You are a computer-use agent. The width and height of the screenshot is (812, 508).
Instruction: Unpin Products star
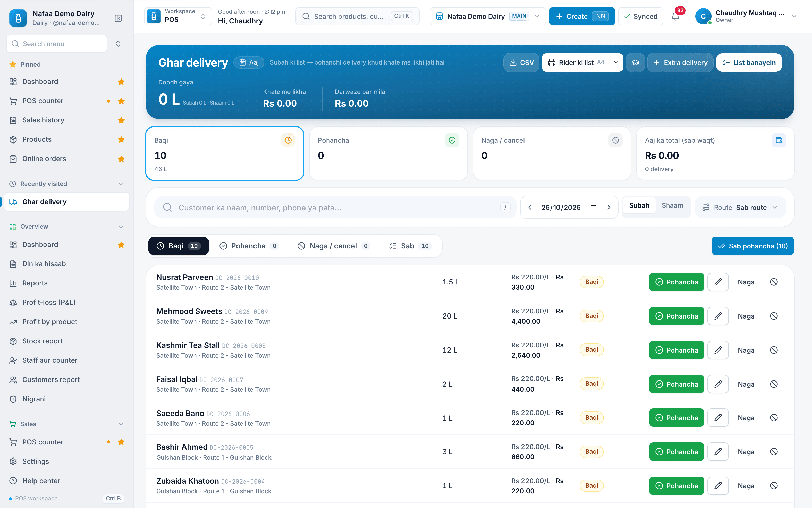[x=122, y=139]
